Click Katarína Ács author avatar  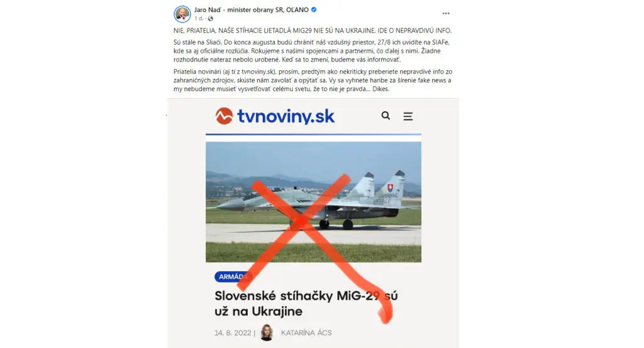pyautogui.click(x=267, y=332)
